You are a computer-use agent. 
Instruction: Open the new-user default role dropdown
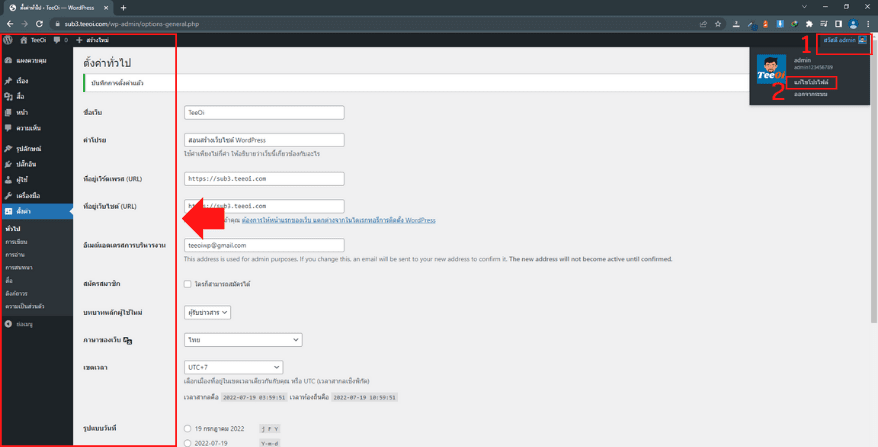(207, 313)
